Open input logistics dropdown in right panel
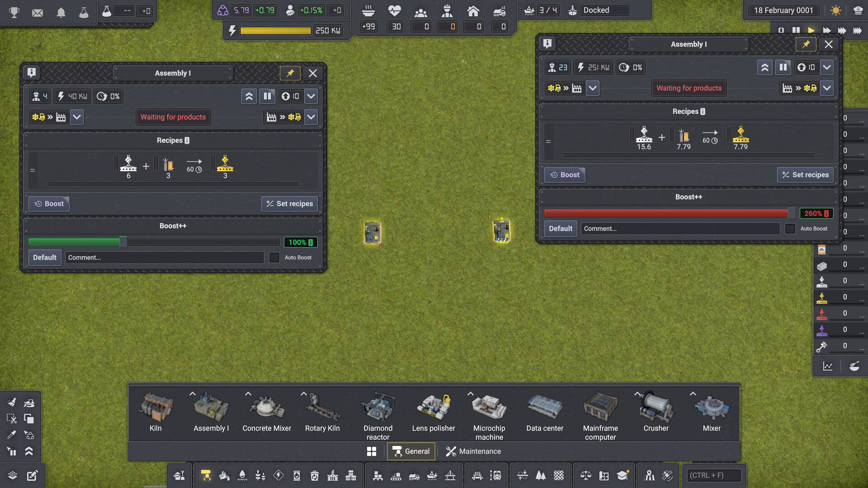This screenshot has width=868, height=488. click(593, 88)
